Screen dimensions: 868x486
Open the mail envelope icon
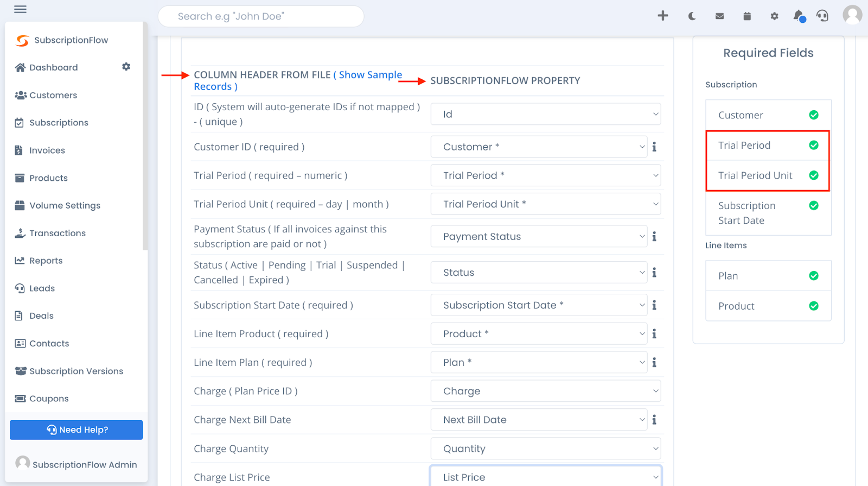click(x=719, y=16)
